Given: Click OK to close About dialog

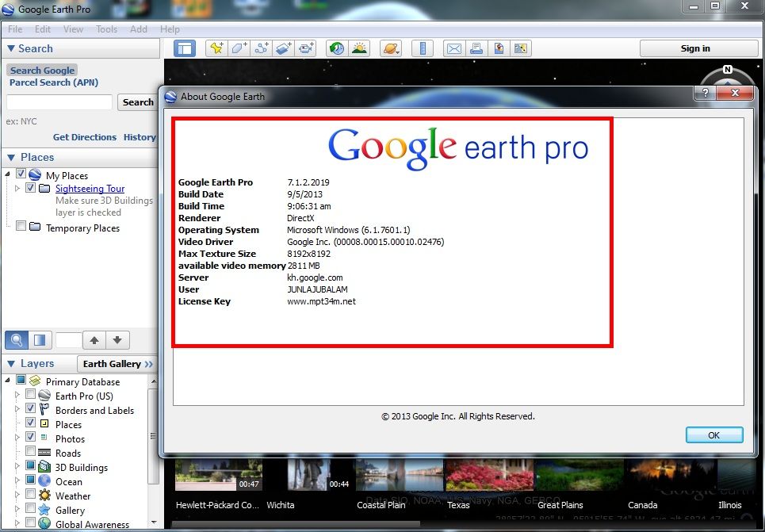Looking at the screenshot, I should [714, 434].
